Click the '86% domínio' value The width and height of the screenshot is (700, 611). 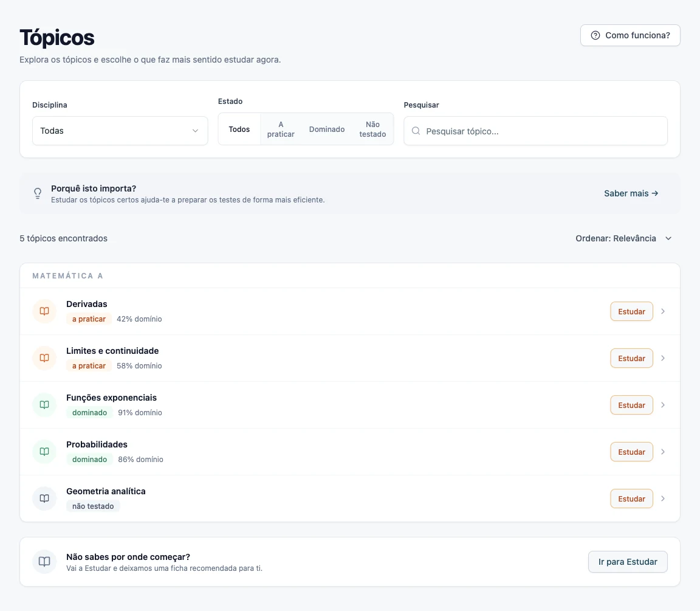pyautogui.click(x=140, y=459)
